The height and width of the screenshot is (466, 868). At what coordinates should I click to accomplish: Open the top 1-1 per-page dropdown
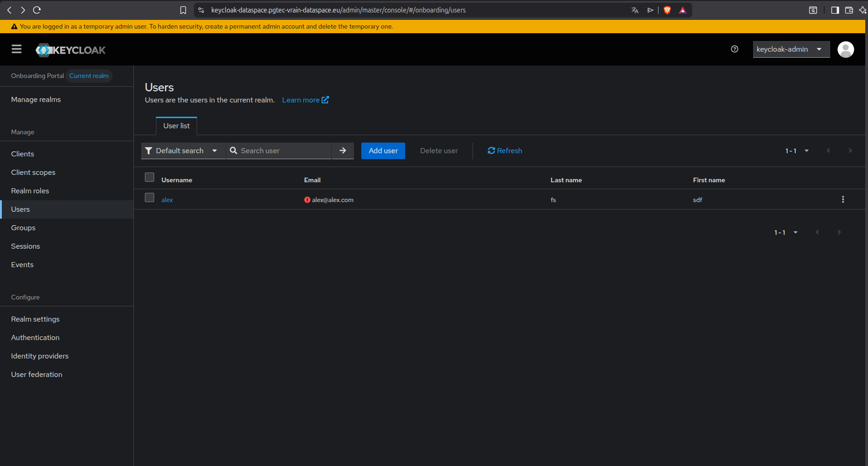tap(797, 151)
